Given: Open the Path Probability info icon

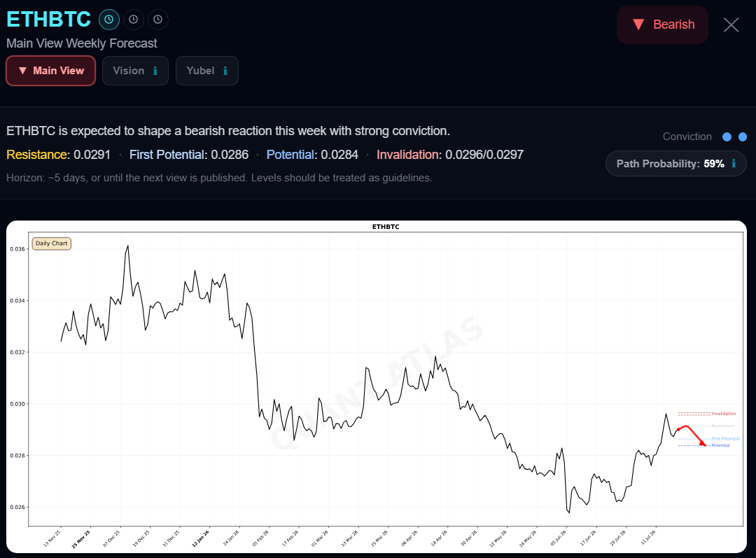Looking at the screenshot, I should (x=734, y=164).
